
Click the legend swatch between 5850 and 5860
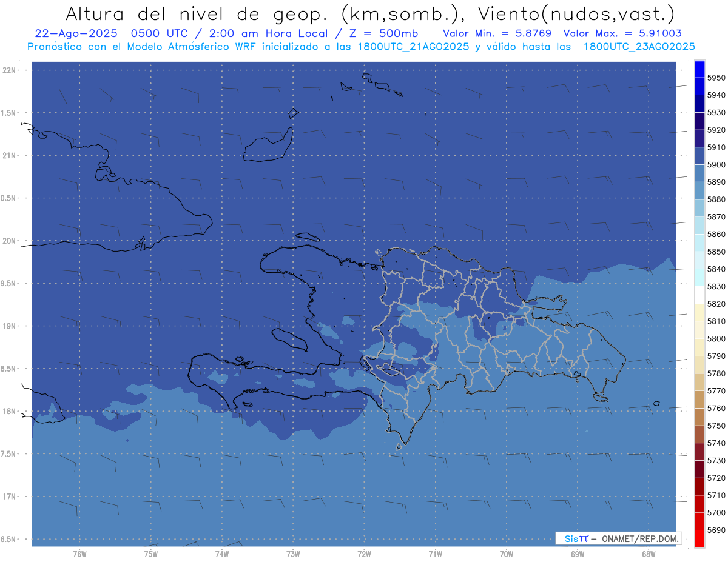(x=699, y=243)
